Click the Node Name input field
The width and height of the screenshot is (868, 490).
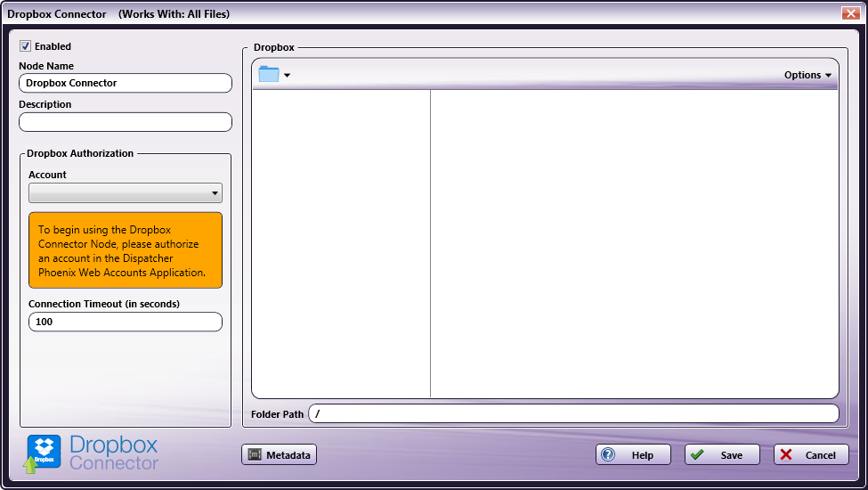click(x=126, y=83)
